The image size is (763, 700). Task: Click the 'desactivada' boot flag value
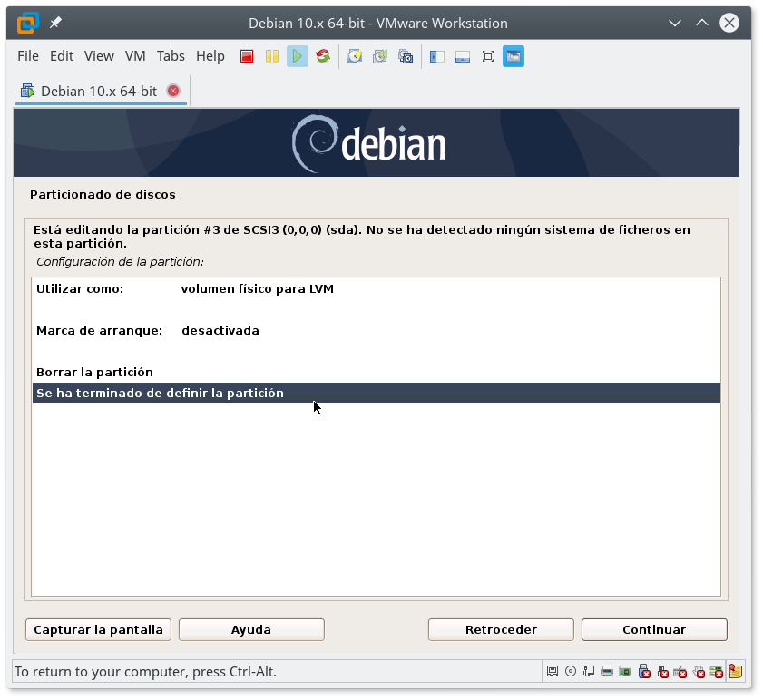(x=220, y=331)
